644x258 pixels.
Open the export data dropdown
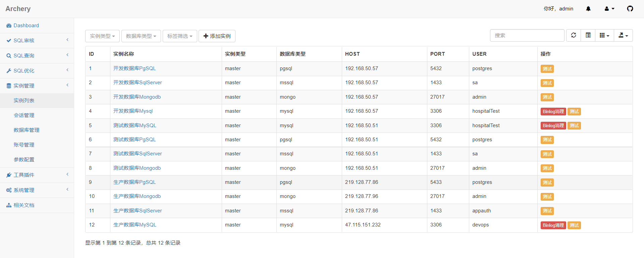pyautogui.click(x=623, y=35)
